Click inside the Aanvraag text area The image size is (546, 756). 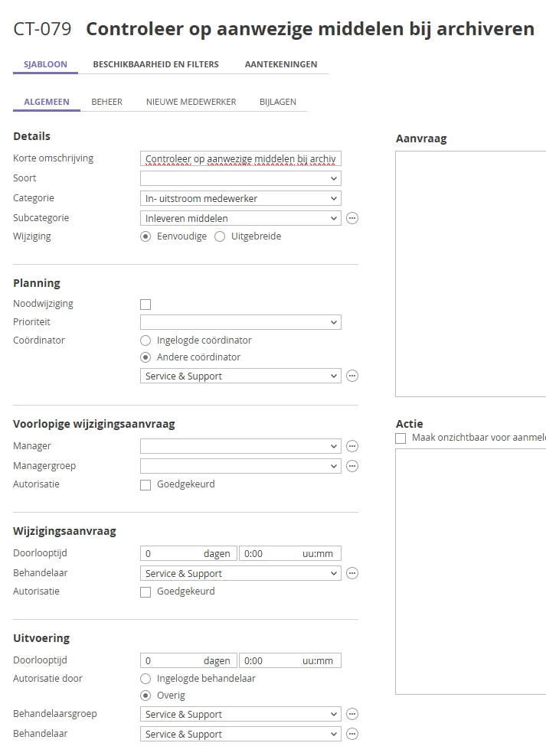coord(470,273)
